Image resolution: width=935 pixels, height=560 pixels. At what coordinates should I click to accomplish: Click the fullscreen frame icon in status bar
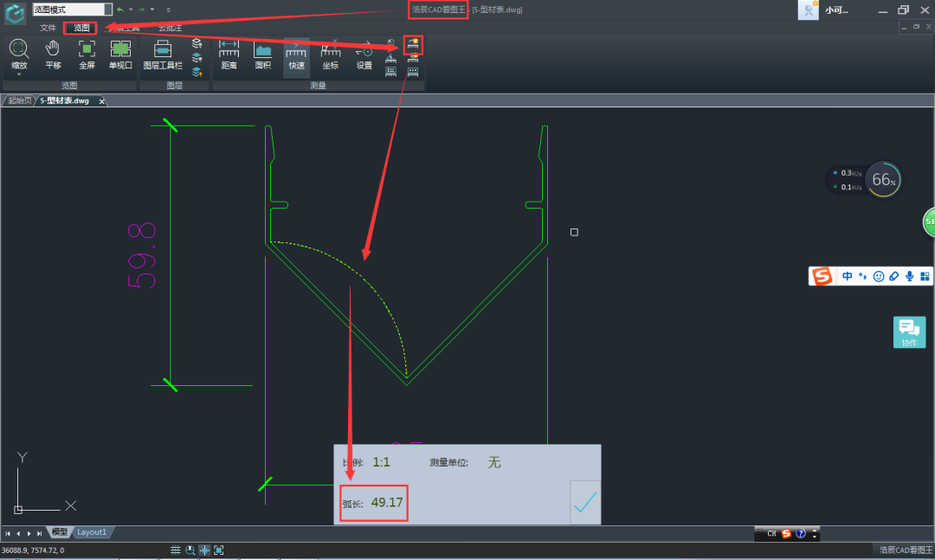[x=218, y=550]
